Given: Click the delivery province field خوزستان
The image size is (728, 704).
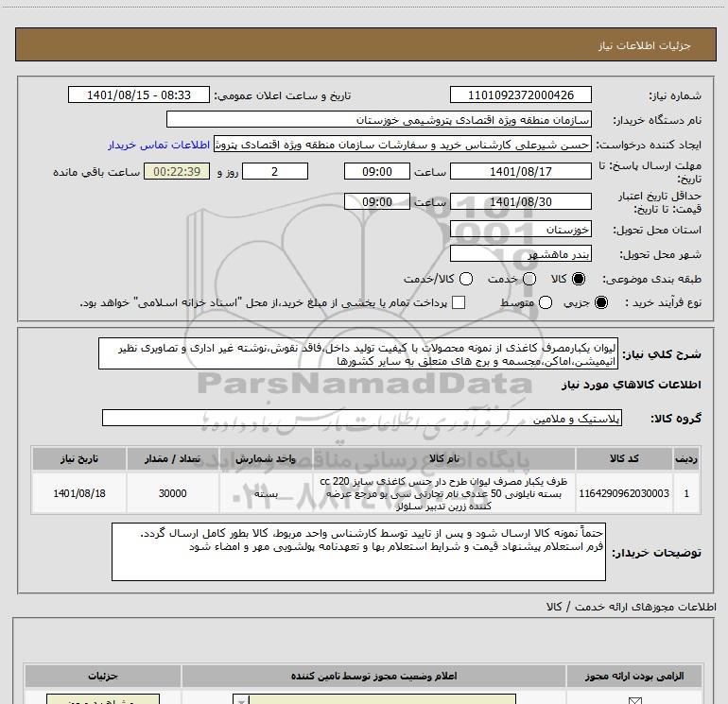Looking at the screenshot, I should pyautogui.click(x=520, y=230).
